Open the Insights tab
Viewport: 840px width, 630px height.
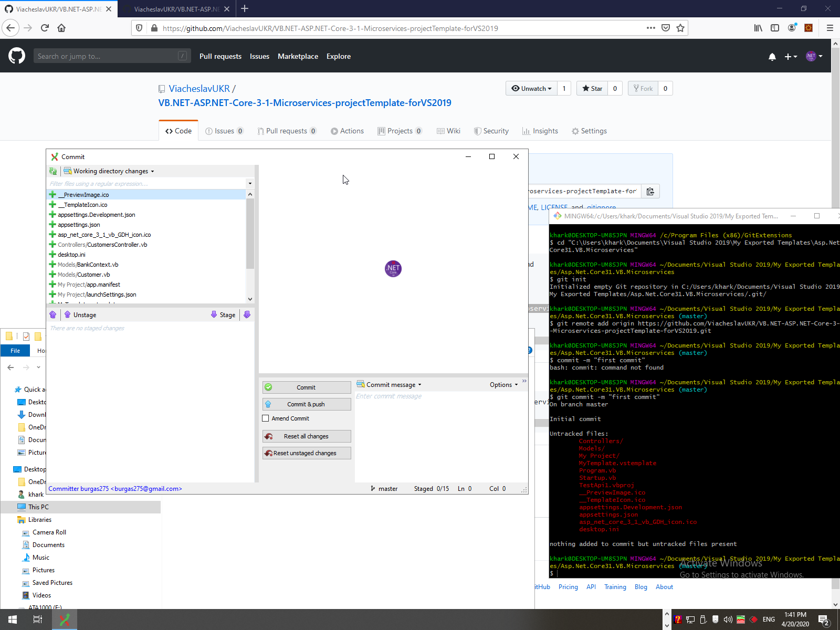(x=540, y=131)
